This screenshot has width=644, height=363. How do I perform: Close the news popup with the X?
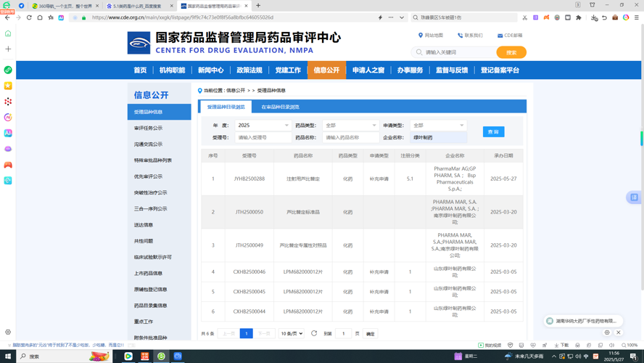[619, 333]
